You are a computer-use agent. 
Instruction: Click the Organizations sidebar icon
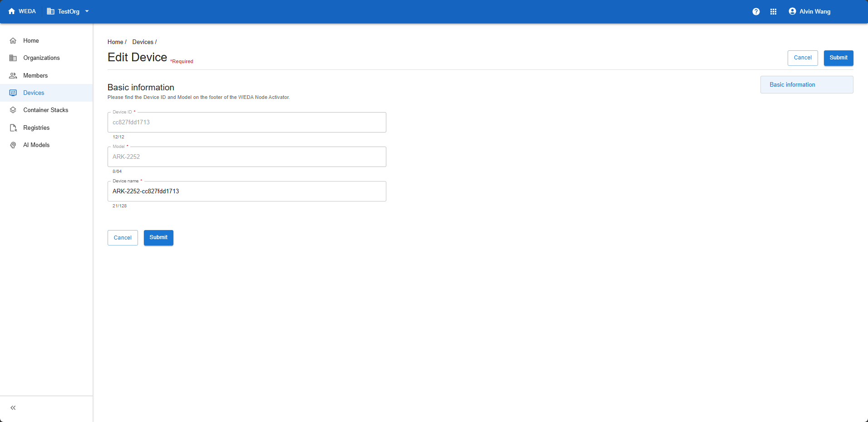coord(13,58)
